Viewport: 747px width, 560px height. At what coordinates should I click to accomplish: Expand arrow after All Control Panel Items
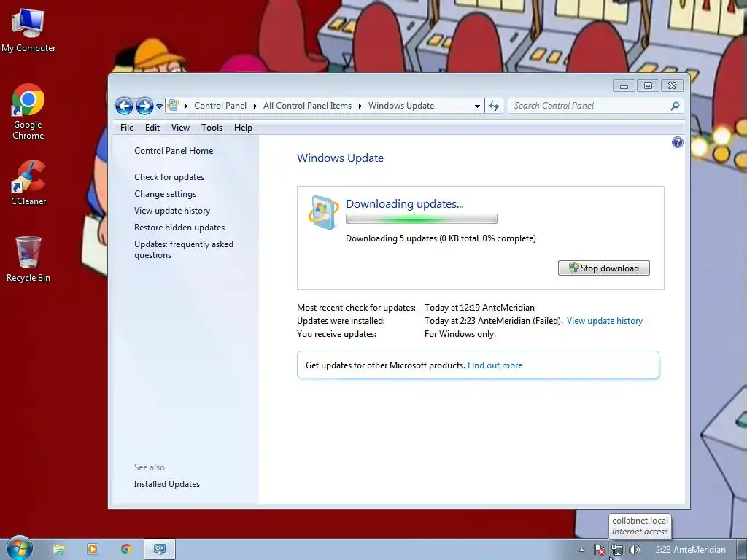pyautogui.click(x=360, y=106)
